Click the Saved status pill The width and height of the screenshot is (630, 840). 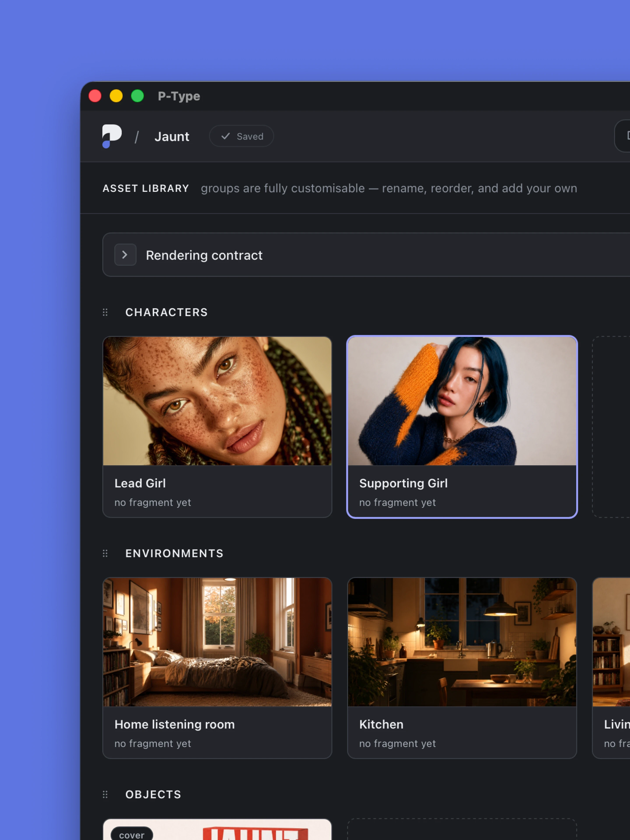[241, 136]
